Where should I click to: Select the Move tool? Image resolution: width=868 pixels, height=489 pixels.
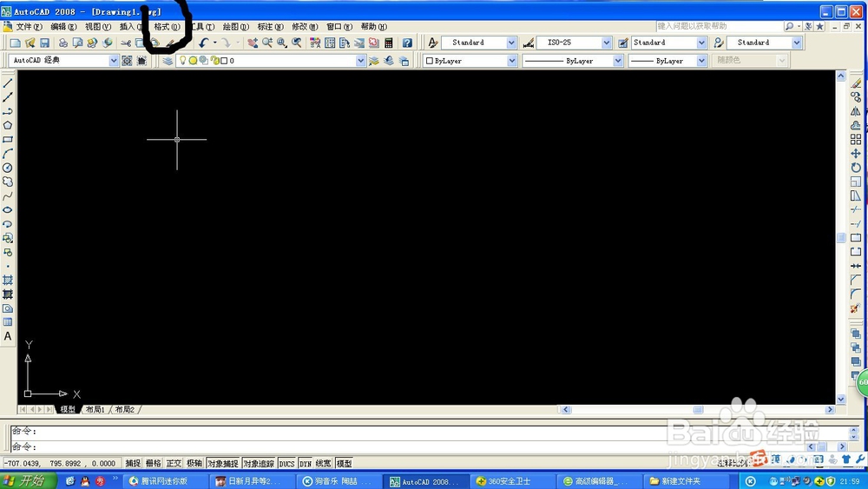[856, 154]
